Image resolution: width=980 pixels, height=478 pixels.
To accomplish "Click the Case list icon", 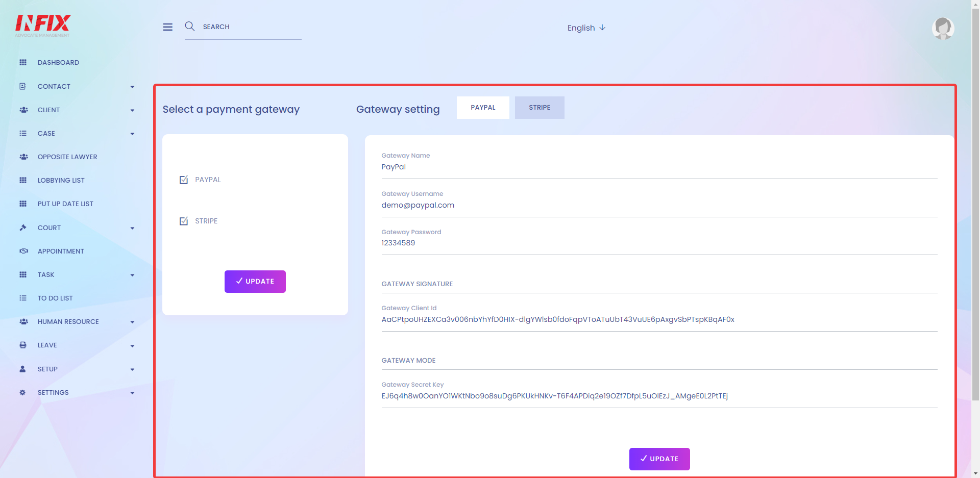I will click(23, 134).
